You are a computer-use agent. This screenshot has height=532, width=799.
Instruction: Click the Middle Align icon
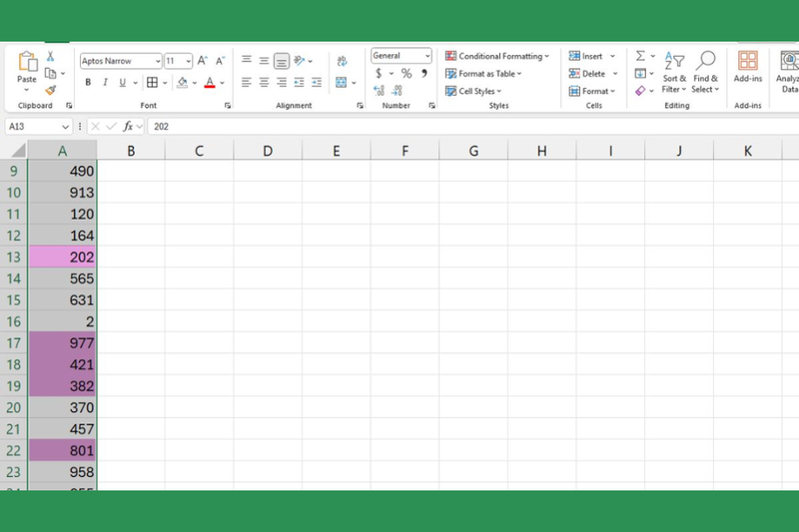click(264, 61)
